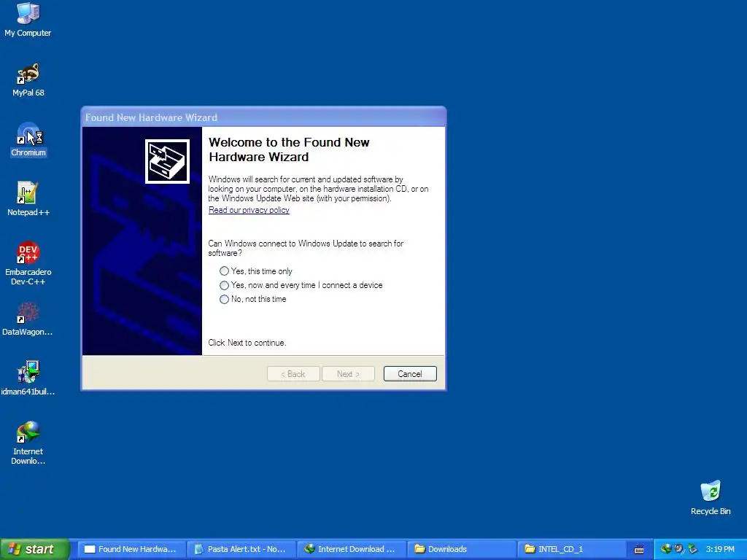This screenshot has width=747, height=560.
Task: Switch to INTEL_CD_1 folder taskbar item
Action: point(571,549)
